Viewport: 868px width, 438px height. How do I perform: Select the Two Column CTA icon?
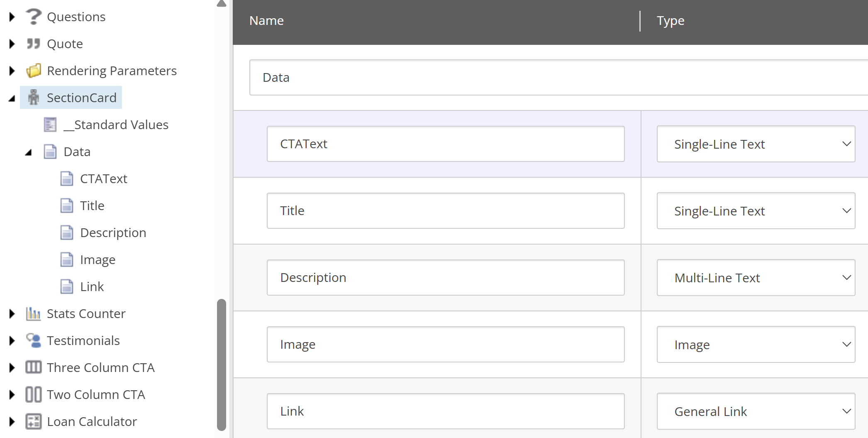[34, 394]
